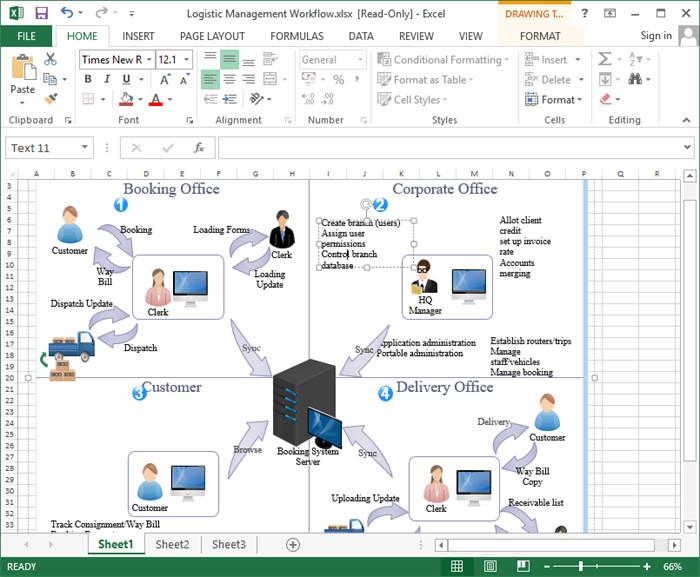700x577 pixels.
Task: Switch to the Sheet2 tab
Action: [172, 545]
